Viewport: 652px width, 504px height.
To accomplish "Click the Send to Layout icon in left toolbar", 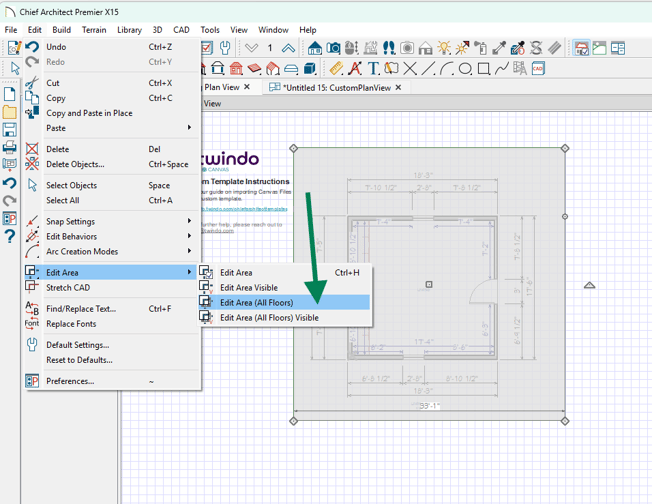I will pyautogui.click(x=10, y=164).
